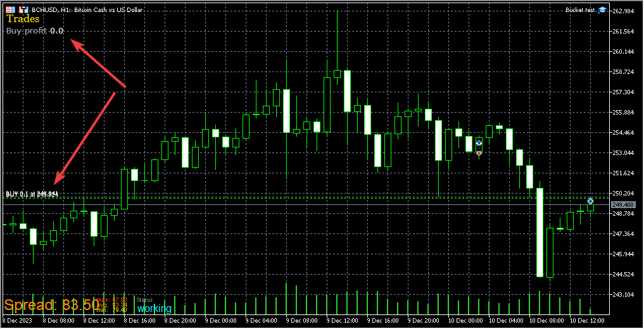The width and height of the screenshot is (644, 329).
Task: Click the Bucket test expert advisor hat icon
Action: tap(602, 9)
